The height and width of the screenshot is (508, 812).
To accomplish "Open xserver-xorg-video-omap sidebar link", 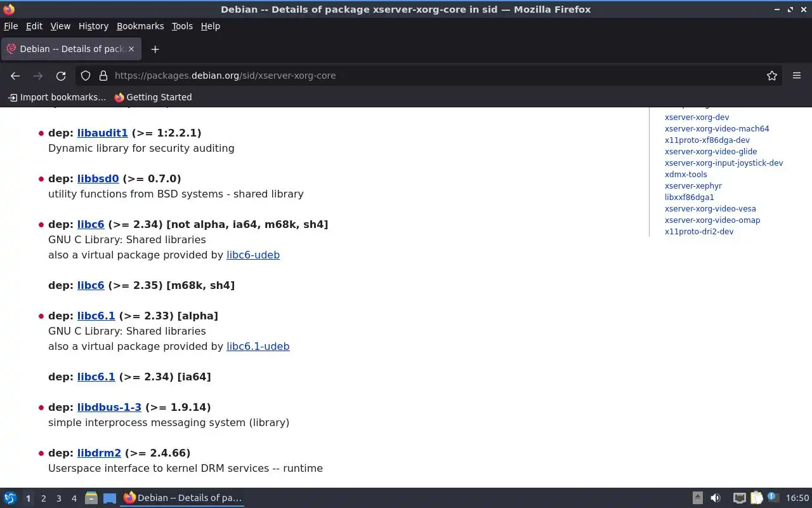I will [x=712, y=220].
